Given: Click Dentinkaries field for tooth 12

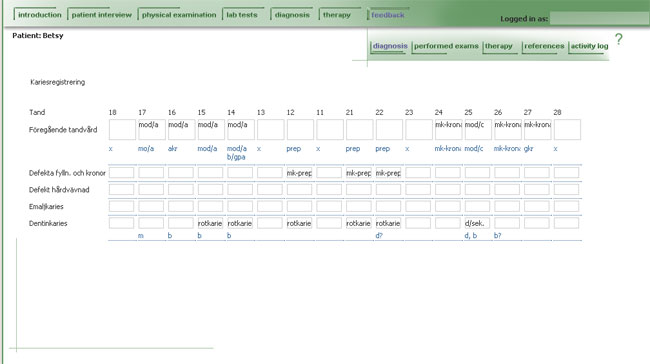Looking at the screenshot, I should [299, 223].
